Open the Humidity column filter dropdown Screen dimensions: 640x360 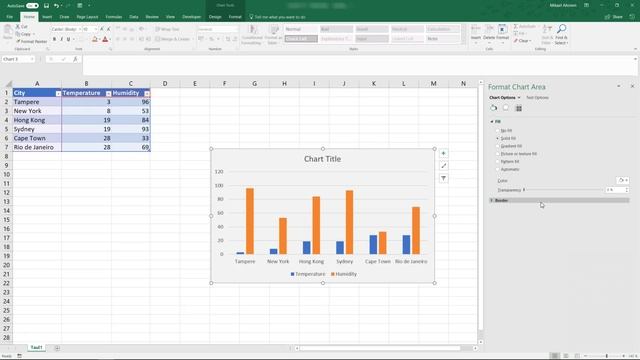point(147,93)
